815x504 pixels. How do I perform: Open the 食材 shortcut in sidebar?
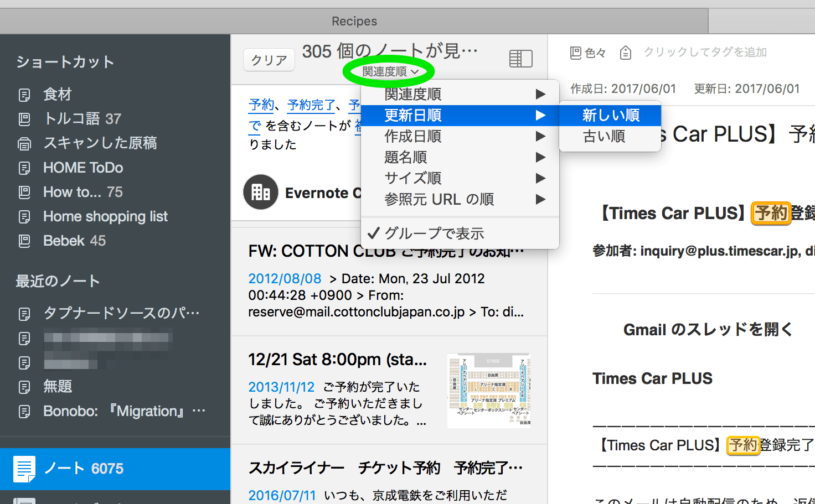point(58,95)
